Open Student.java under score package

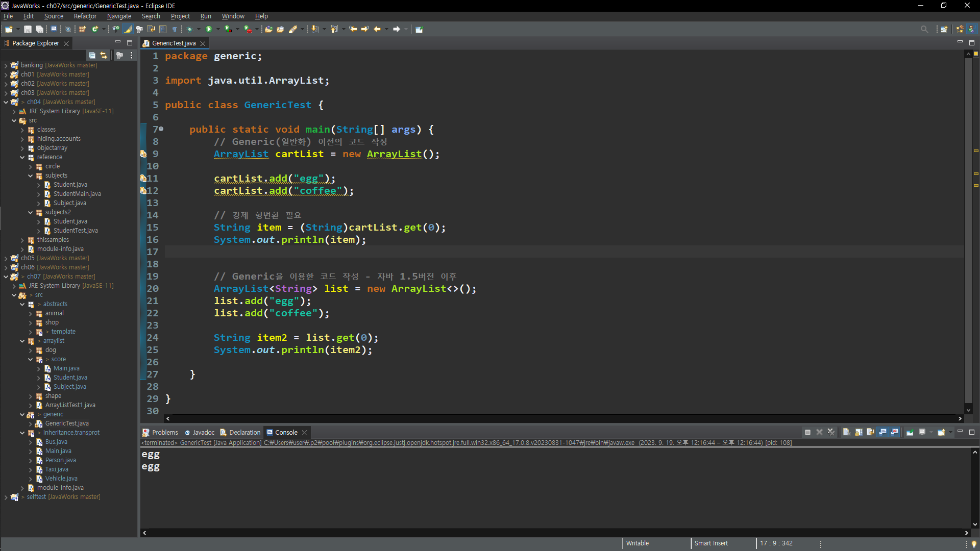click(x=70, y=378)
